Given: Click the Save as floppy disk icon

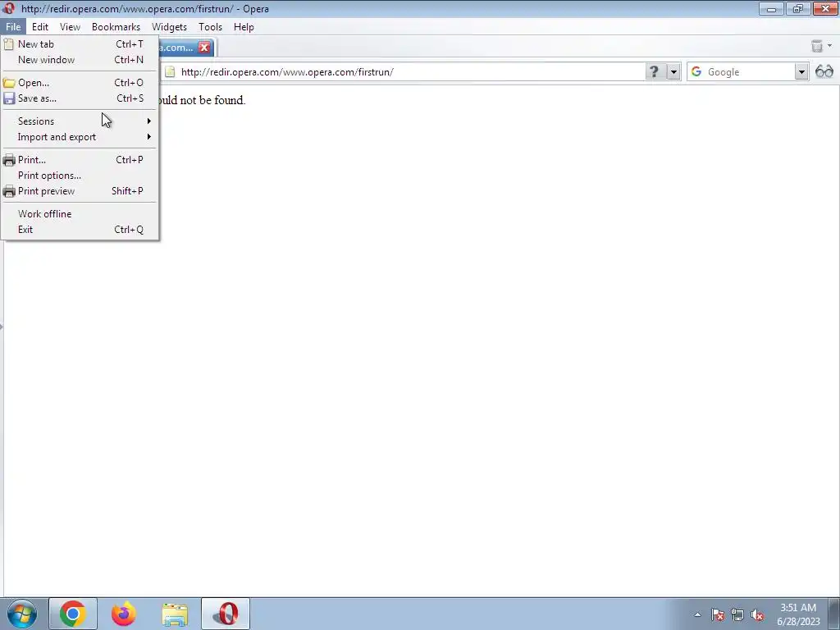Looking at the screenshot, I should tap(8, 98).
